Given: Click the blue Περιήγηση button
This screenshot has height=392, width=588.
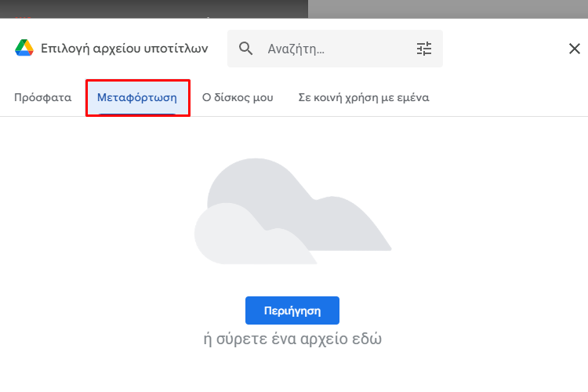Looking at the screenshot, I should coord(292,310).
